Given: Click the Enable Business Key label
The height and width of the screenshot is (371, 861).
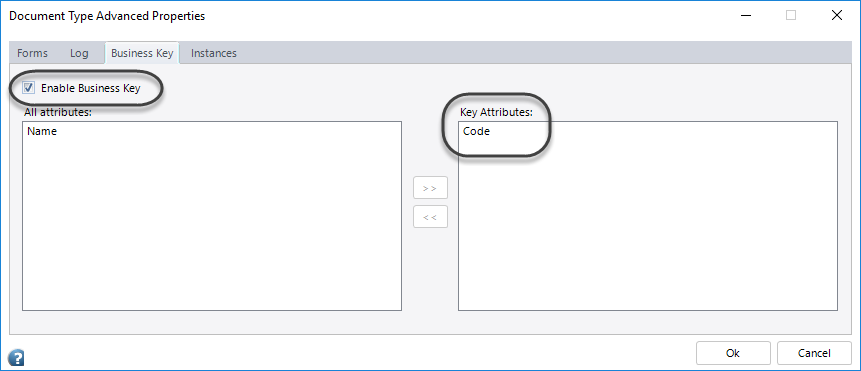Looking at the screenshot, I should (x=91, y=88).
